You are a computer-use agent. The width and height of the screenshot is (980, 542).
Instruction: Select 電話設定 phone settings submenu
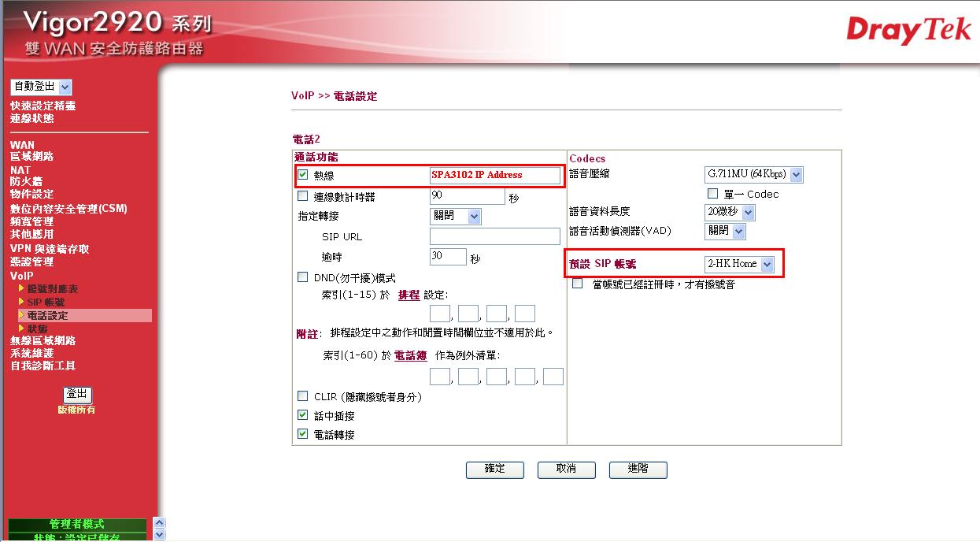pyautogui.click(x=48, y=315)
